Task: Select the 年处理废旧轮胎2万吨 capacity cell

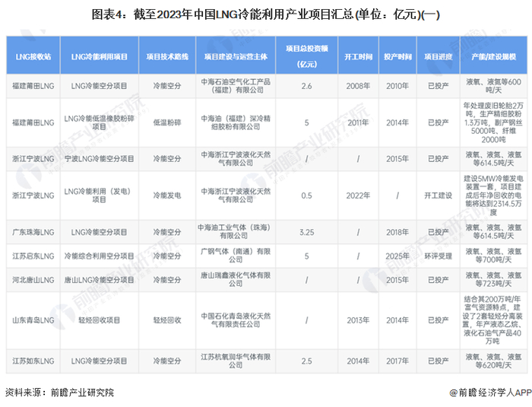Action: (494, 122)
